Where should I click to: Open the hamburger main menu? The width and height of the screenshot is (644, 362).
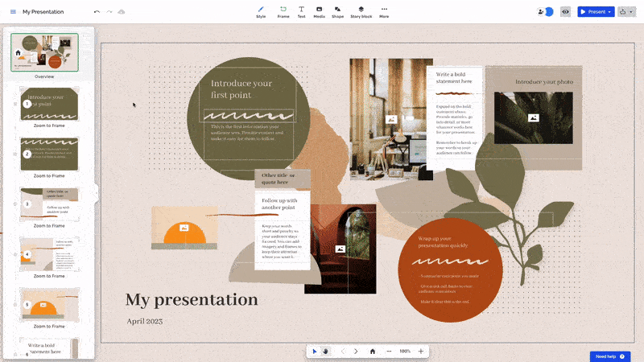tap(12, 12)
